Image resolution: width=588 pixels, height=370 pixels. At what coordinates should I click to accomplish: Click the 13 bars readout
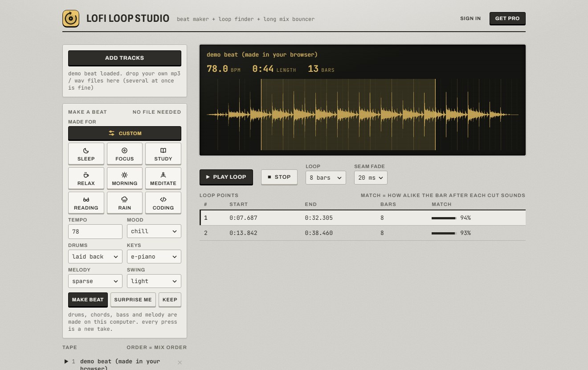(x=321, y=69)
